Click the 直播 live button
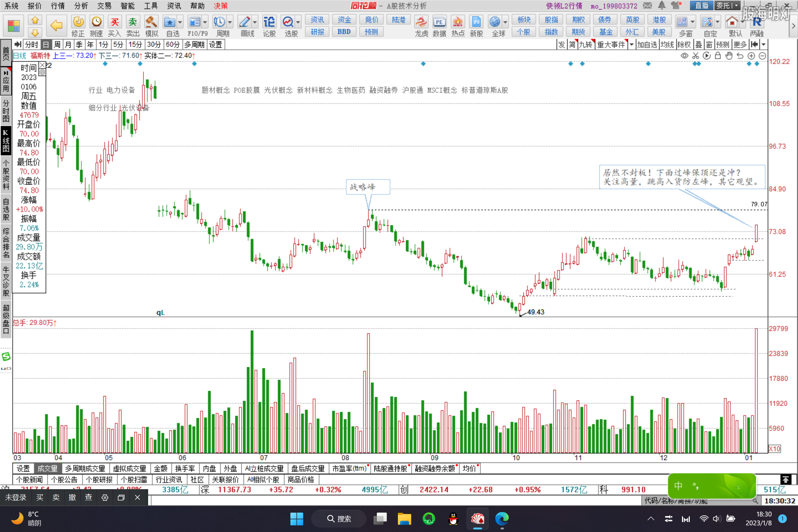This screenshot has width=798, height=532. [702, 5]
